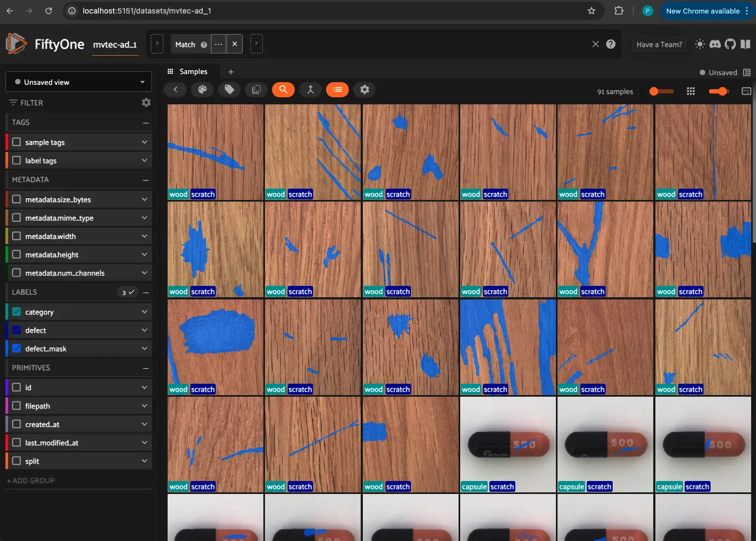
Task: Open first capsule scratch thumbnail
Action: 508,444
